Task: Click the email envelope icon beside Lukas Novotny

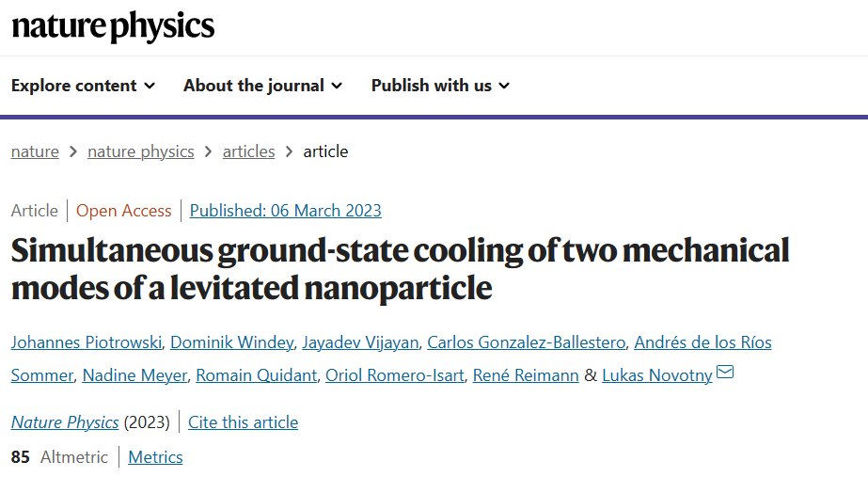Action: tap(725, 372)
